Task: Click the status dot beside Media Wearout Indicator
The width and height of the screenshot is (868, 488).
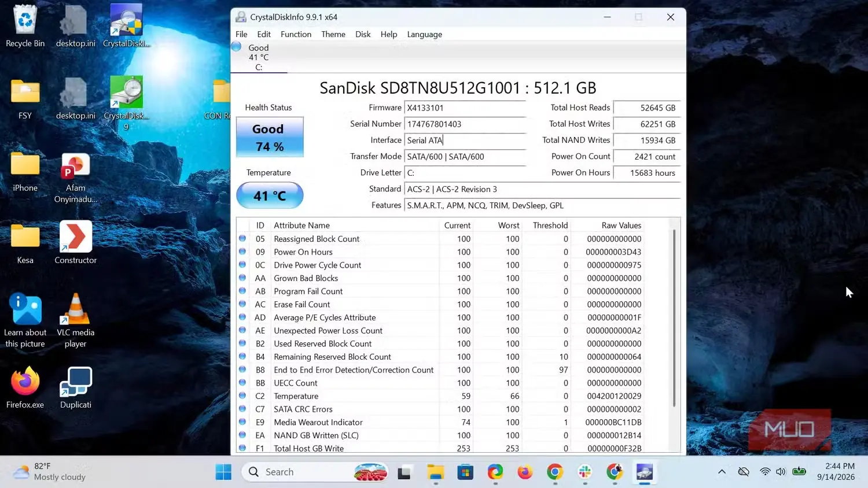Action: [x=242, y=422]
